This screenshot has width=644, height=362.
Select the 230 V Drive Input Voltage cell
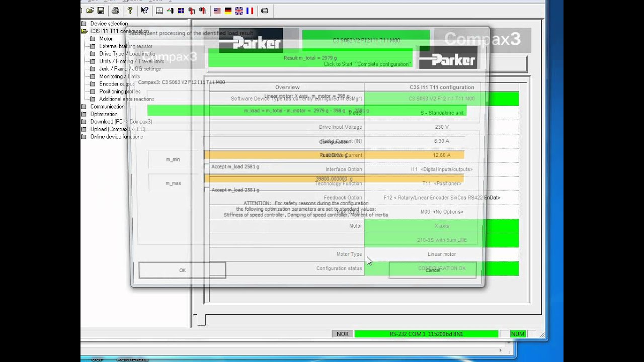[442, 127]
